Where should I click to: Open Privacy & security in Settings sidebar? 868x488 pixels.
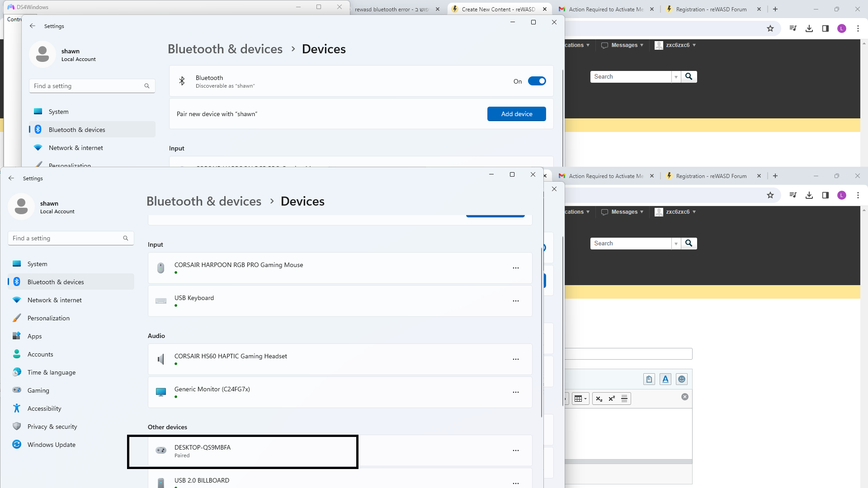pos(71,427)
